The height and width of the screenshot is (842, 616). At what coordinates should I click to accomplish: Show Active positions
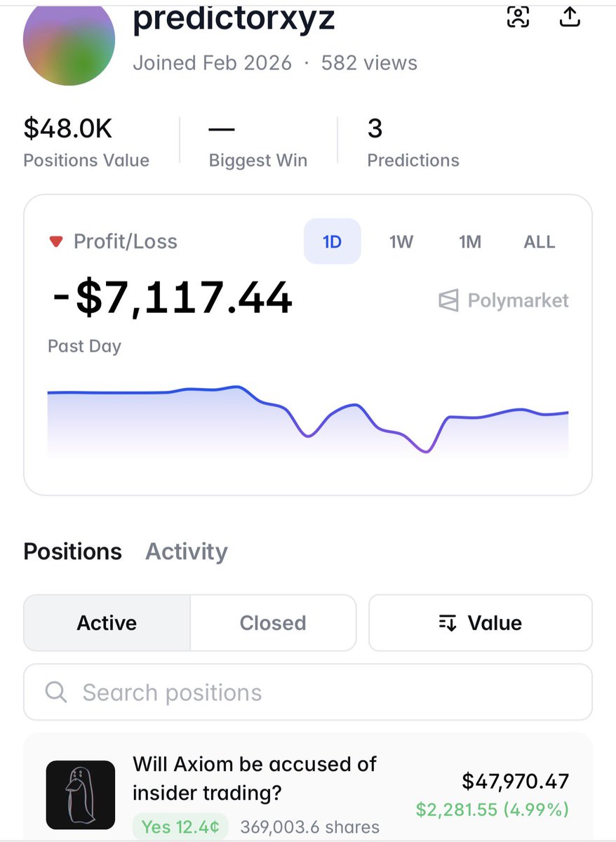click(x=107, y=623)
